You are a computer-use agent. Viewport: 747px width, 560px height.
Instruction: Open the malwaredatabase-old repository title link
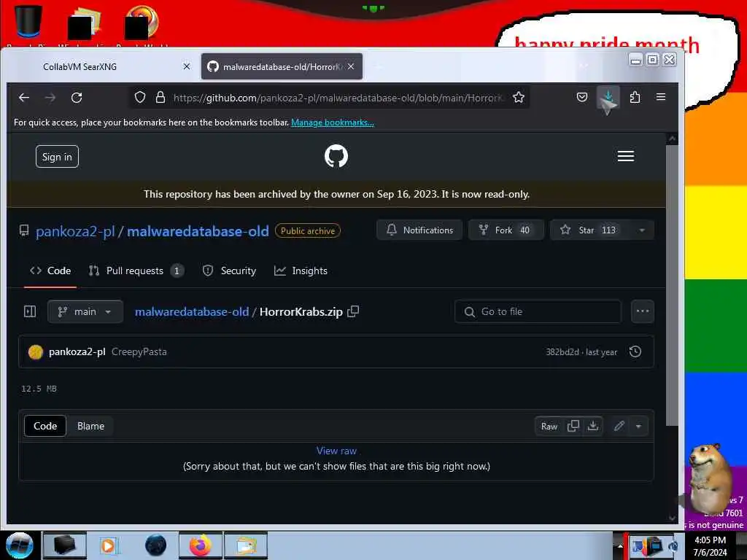pyautogui.click(x=198, y=231)
